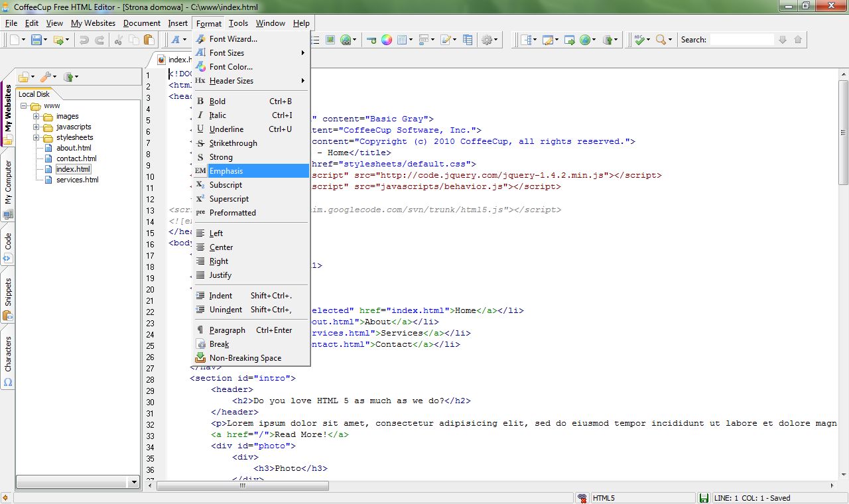This screenshot has width=849, height=504.
Task: Open the Tools menu
Action: pos(238,23)
